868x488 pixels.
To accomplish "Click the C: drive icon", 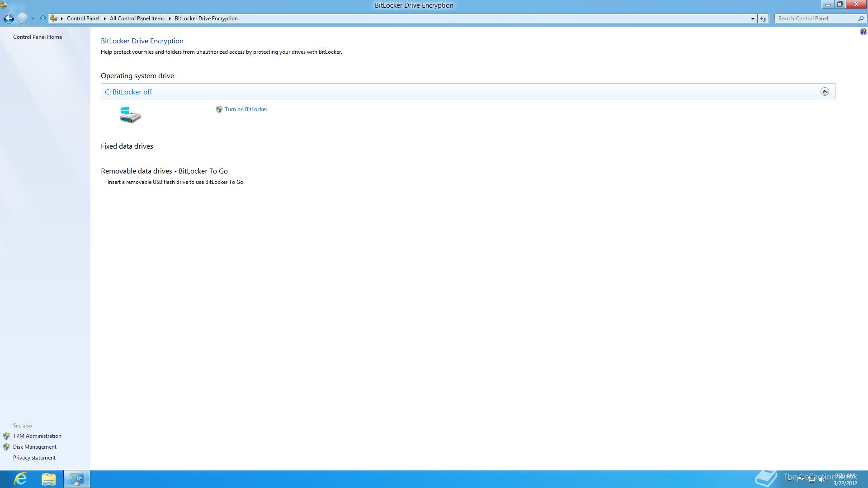I will (x=130, y=115).
